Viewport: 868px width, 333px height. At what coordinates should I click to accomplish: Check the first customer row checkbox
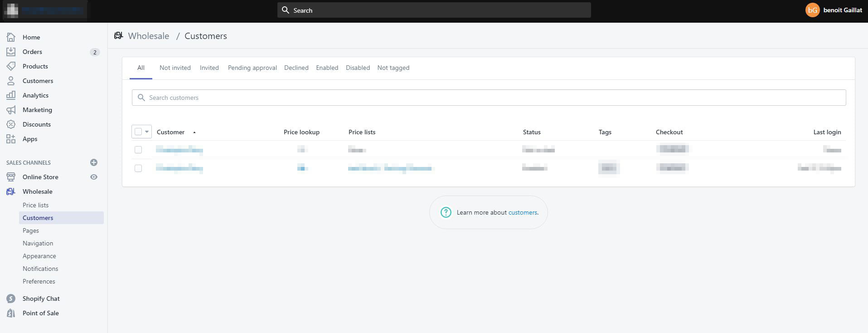click(138, 150)
